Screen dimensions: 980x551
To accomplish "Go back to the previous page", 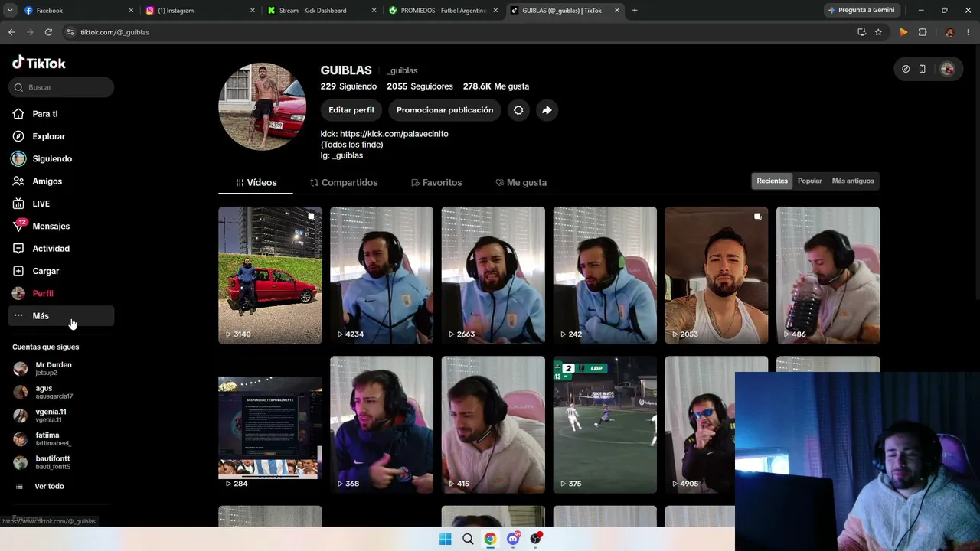I will pos(11,32).
